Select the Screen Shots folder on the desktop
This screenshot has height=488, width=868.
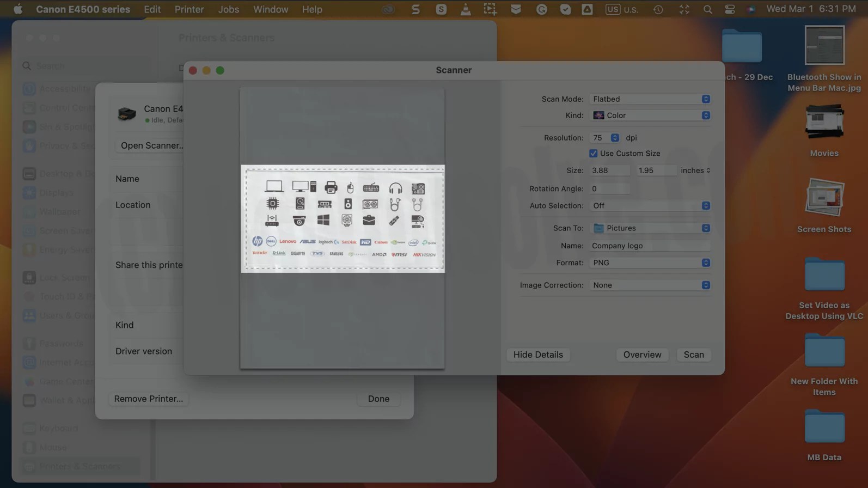pos(824,198)
